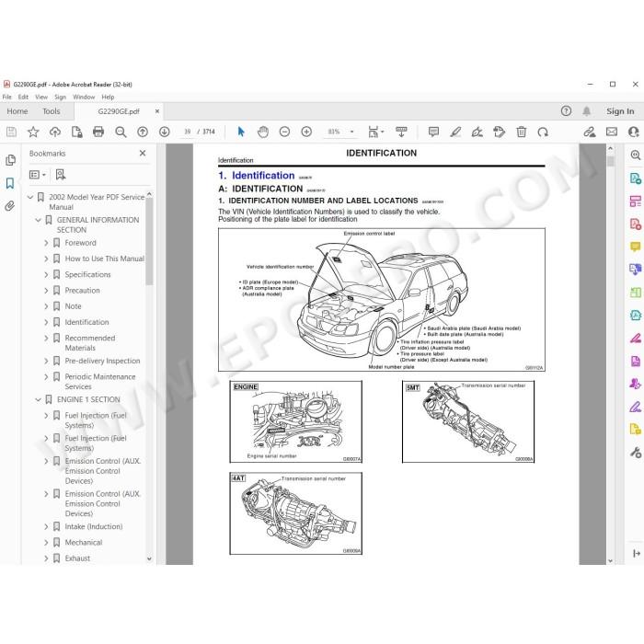Open the Pre-delivery Inspection bookmark

102,361
